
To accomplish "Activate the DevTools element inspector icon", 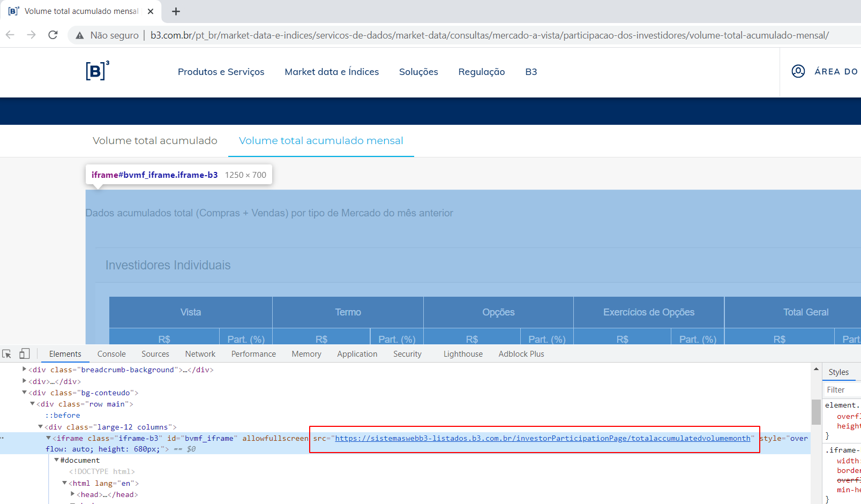I will pos(7,354).
